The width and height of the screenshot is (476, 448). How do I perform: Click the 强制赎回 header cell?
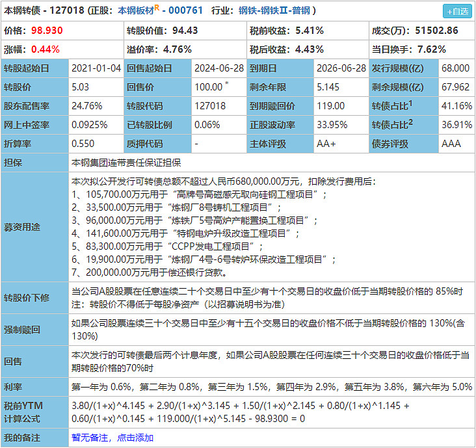pyautogui.click(x=34, y=330)
